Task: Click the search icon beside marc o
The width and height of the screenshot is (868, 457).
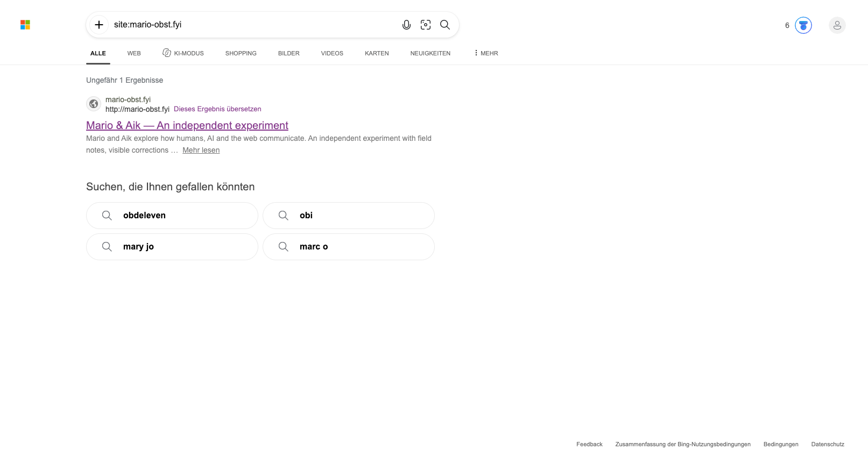Action: coord(284,247)
